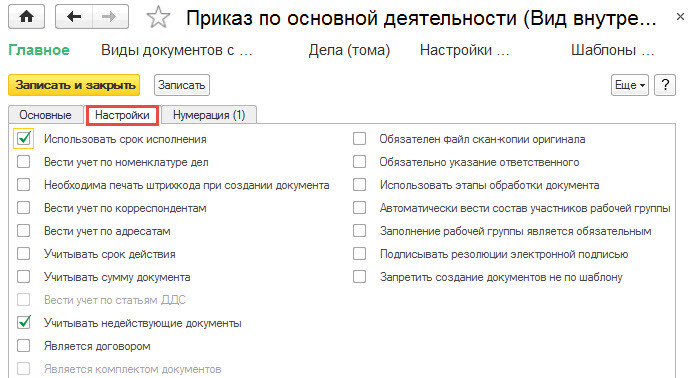Image resolution: width=689 pixels, height=378 pixels.
Task: Uncheck Использовать срок исполнения
Action: [x=24, y=139]
